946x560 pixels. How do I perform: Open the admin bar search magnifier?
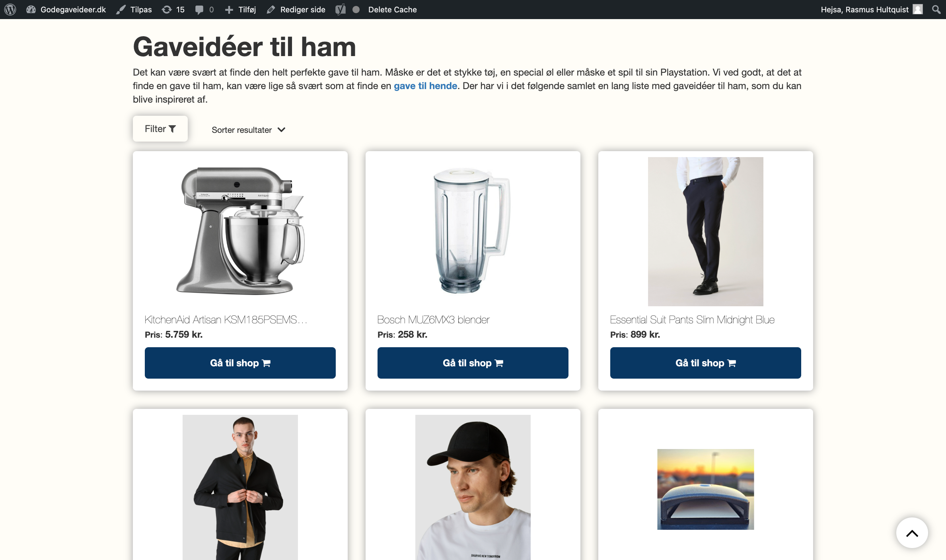(936, 10)
